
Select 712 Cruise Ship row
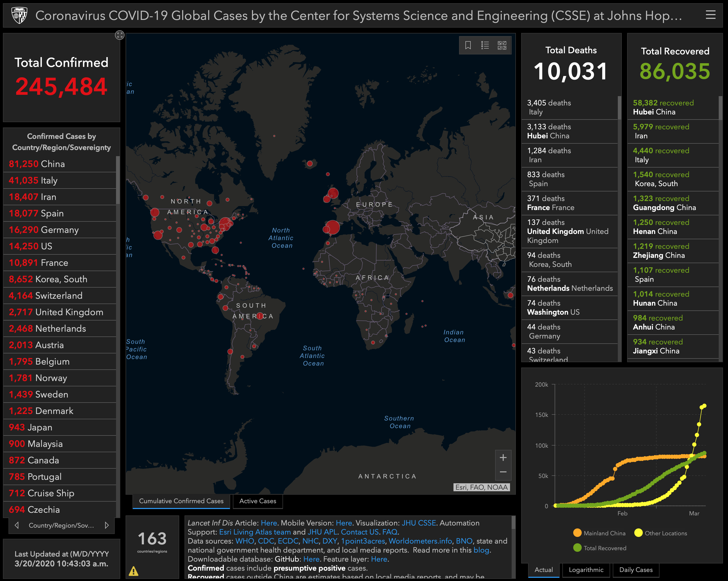click(60, 494)
